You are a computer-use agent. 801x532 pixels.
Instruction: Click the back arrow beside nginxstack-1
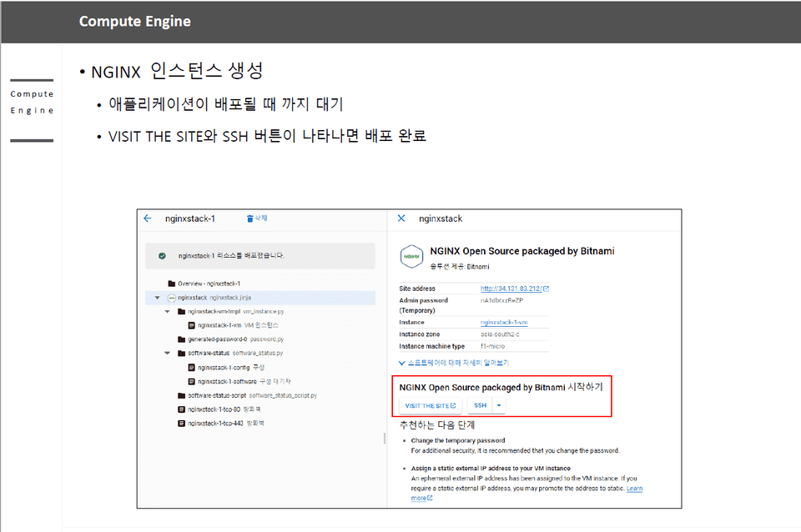click(x=148, y=218)
